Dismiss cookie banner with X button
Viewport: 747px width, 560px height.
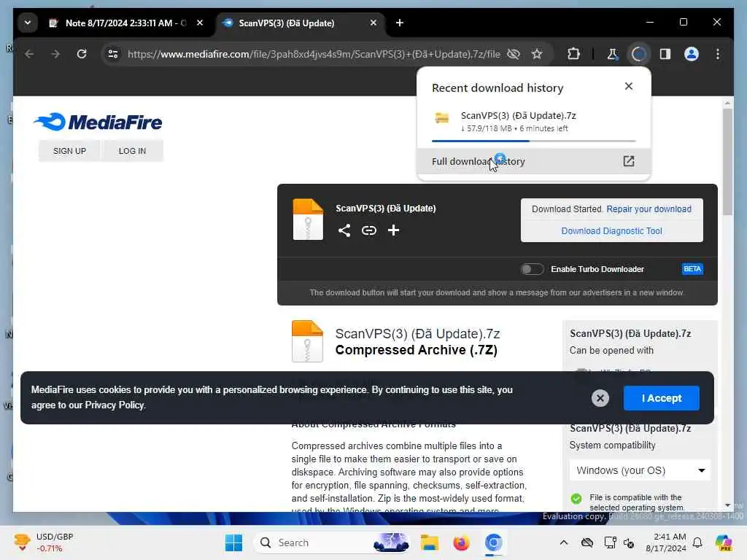pos(600,397)
